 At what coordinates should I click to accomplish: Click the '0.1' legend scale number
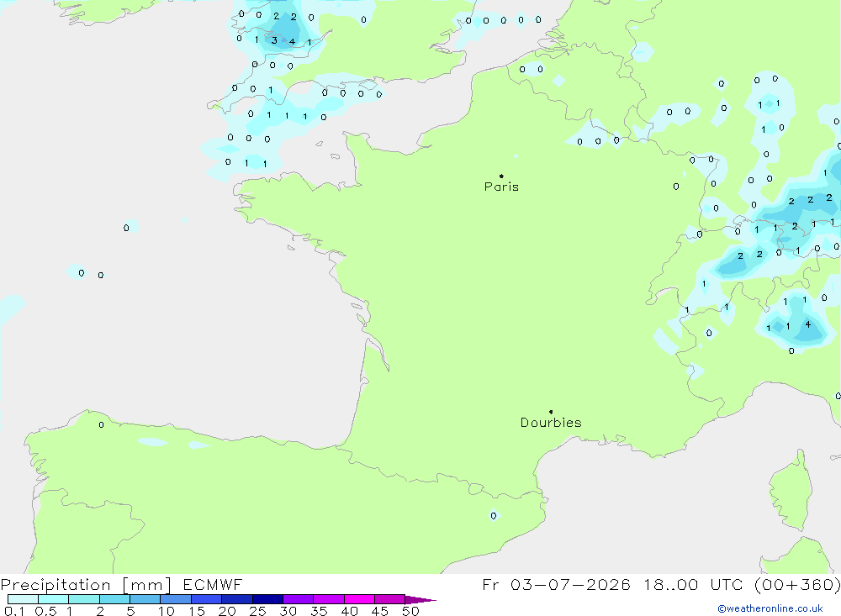(14, 611)
